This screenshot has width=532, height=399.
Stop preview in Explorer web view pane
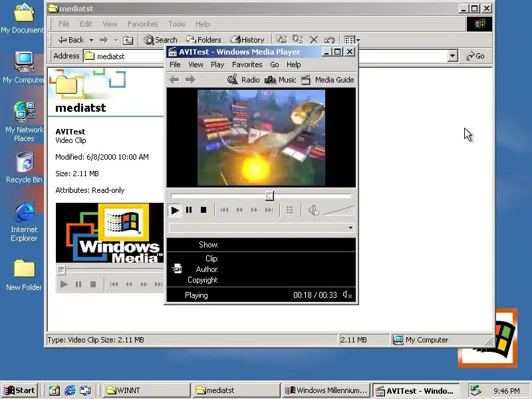pyautogui.click(x=93, y=285)
